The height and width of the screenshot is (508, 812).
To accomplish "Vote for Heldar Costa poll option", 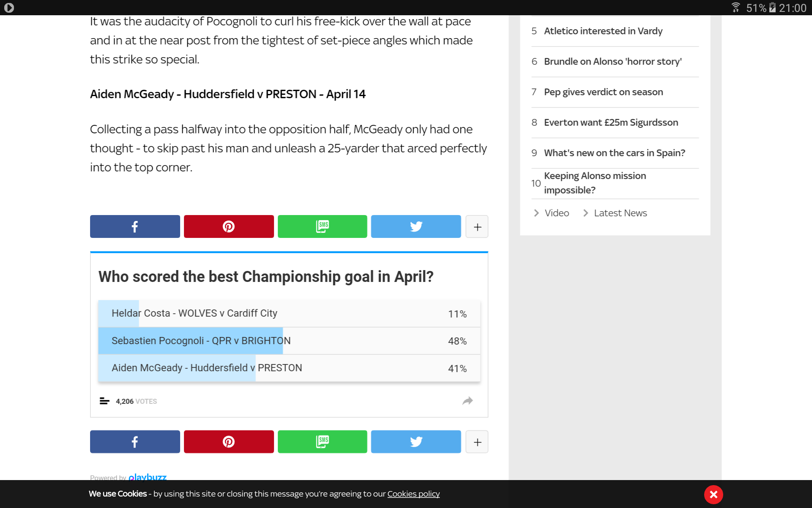I will pos(289,314).
